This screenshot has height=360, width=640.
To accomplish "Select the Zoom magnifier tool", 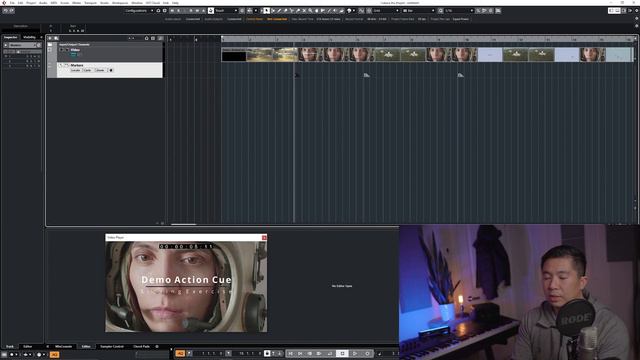I will [x=310, y=11].
